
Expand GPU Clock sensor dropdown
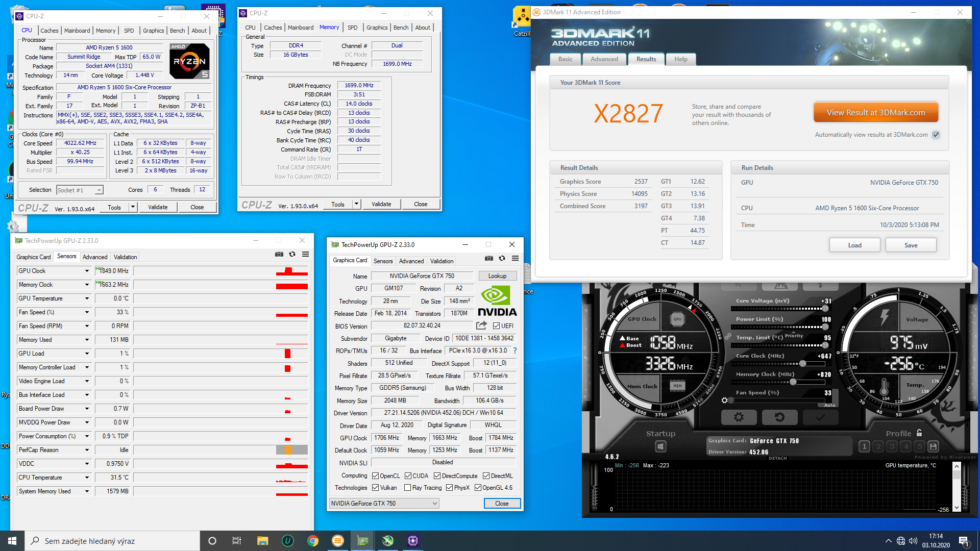[x=87, y=271]
